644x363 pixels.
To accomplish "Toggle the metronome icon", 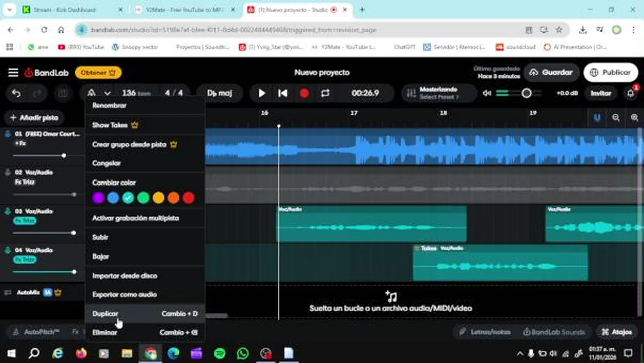I will pos(92,93).
